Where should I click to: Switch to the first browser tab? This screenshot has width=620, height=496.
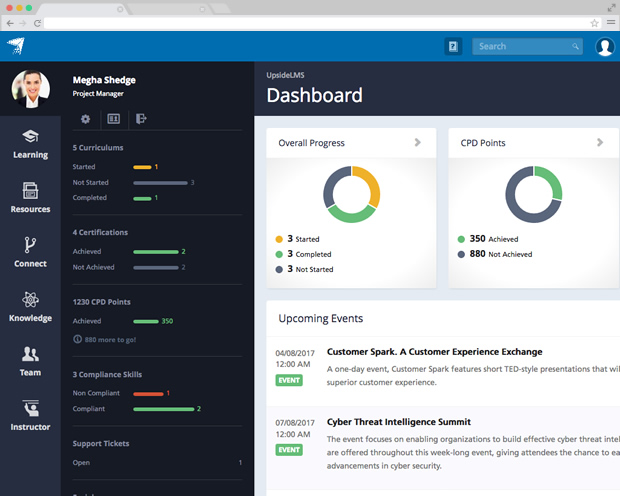point(81,9)
